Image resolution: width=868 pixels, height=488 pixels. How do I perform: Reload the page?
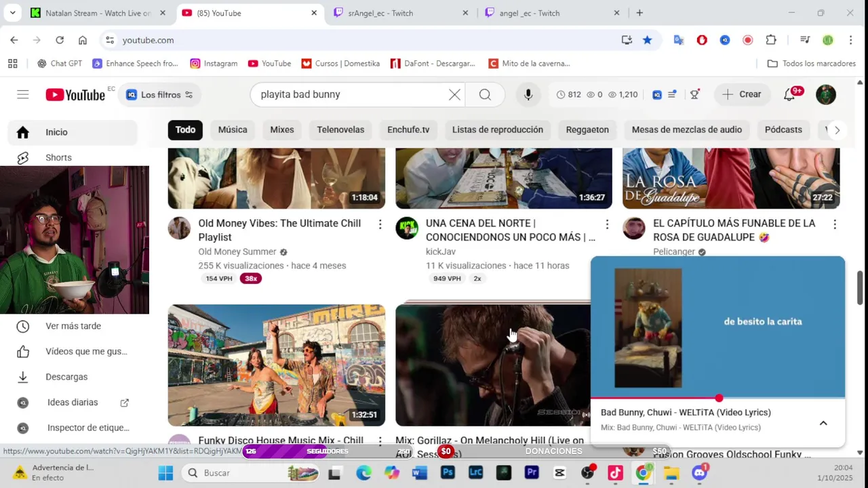point(60,40)
